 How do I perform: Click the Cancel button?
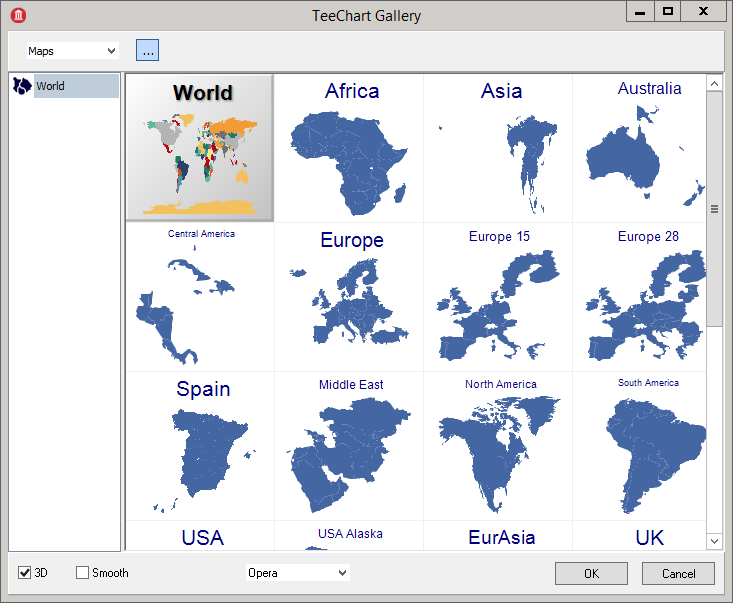tap(678, 574)
